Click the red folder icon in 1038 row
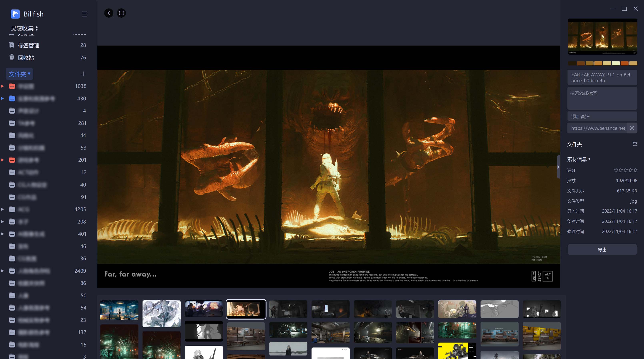This screenshot has height=359, width=644. click(x=12, y=86)
